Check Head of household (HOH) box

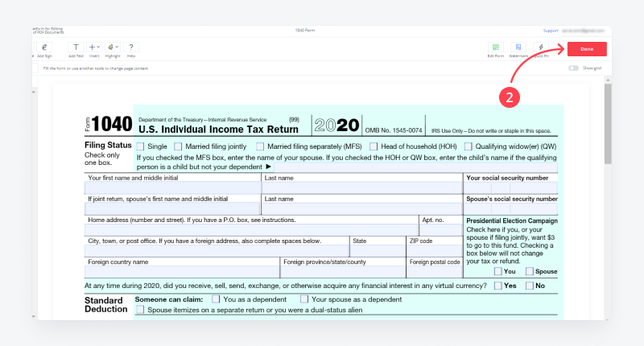374,146
